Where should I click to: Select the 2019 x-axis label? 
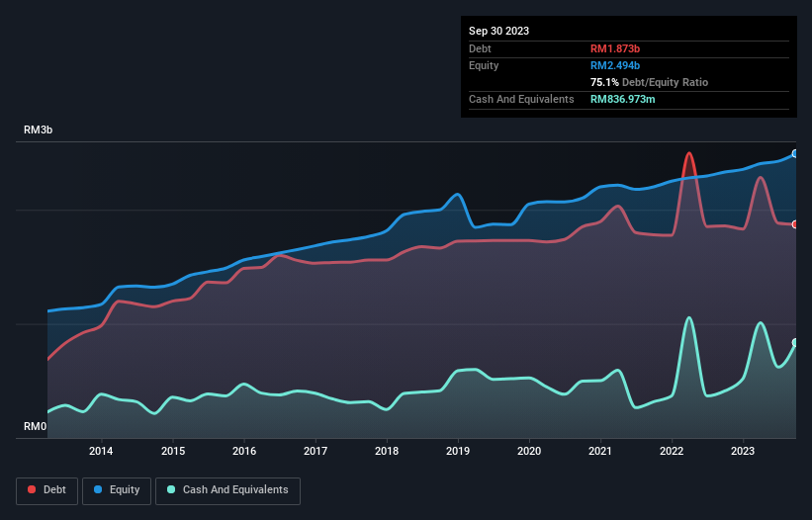[x=458, y=451]
